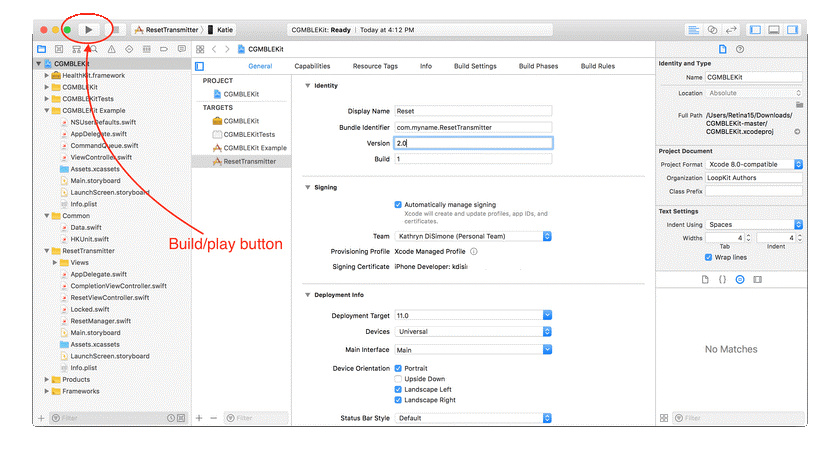Toggle the Wrap lines checkbox
This screenshot has height=473, width=840.
point(708,258)
